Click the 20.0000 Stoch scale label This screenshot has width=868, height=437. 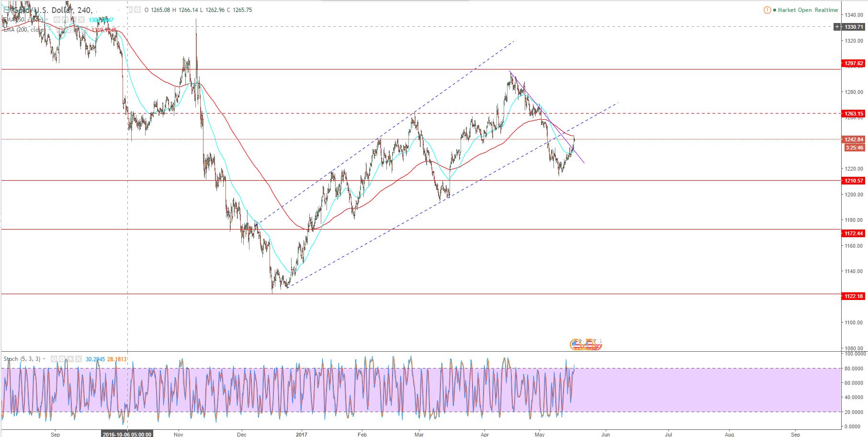tap(854, 412)
